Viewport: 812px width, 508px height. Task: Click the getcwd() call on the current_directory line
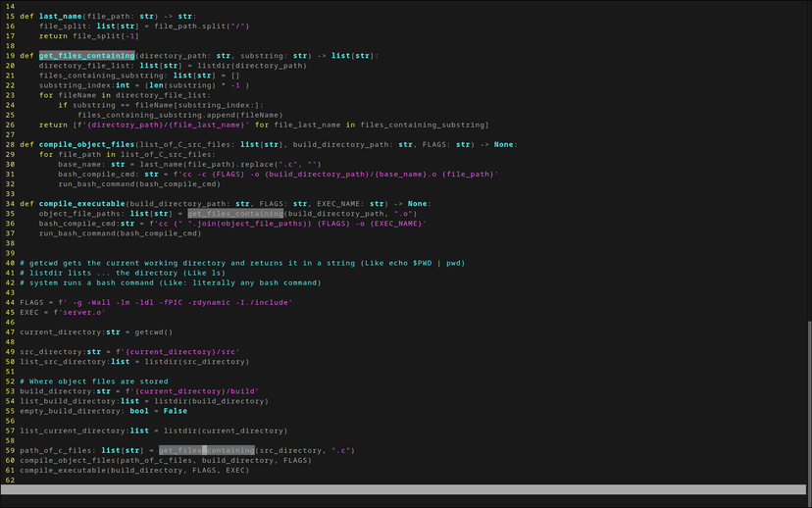coord(153,331)
